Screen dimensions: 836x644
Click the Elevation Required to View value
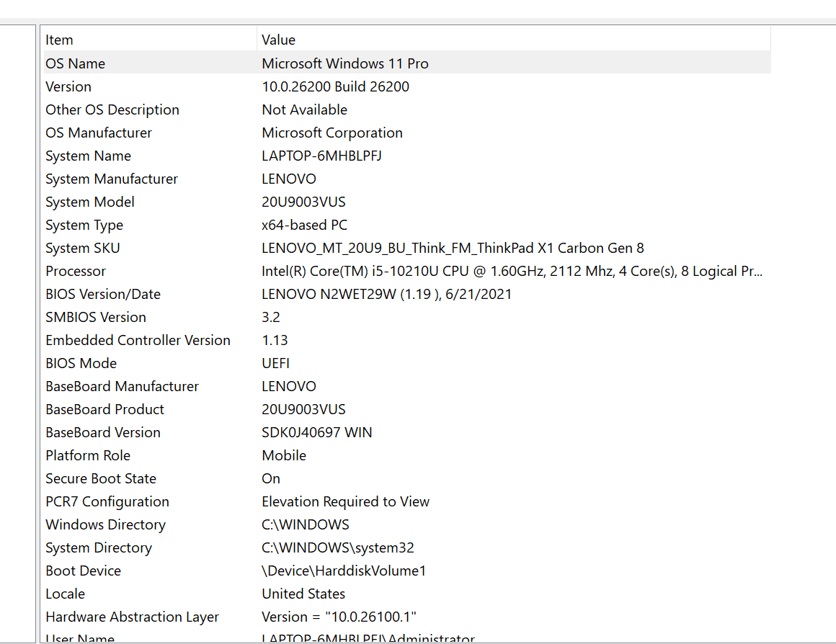tap(345, 501)
